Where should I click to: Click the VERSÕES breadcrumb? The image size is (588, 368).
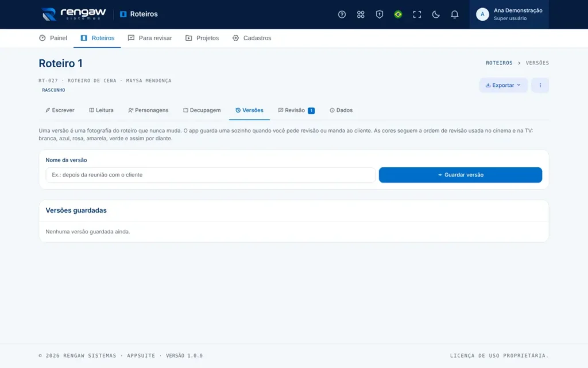click(537, 63)
